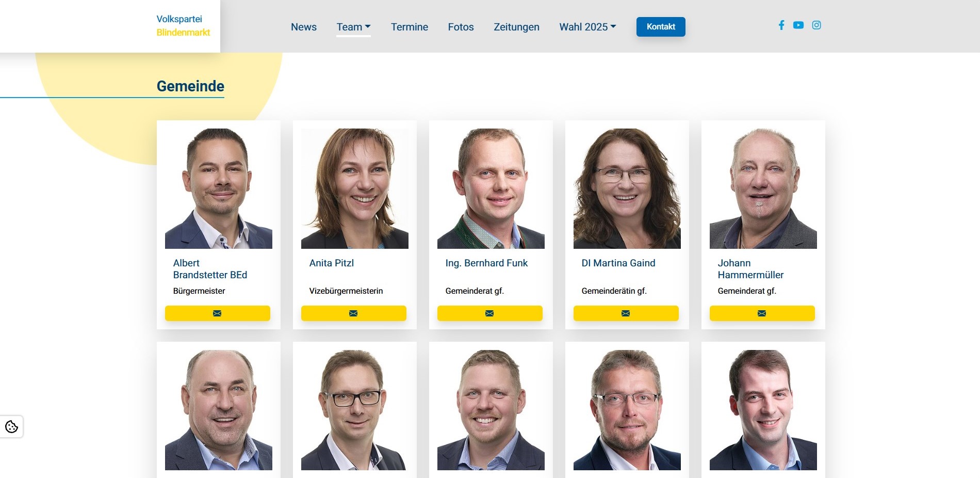The width and height of the screenshot is (980, 478).
Task: Email Ing. Bernhard Funk via envelope button
Action: (x=490, y=313)
